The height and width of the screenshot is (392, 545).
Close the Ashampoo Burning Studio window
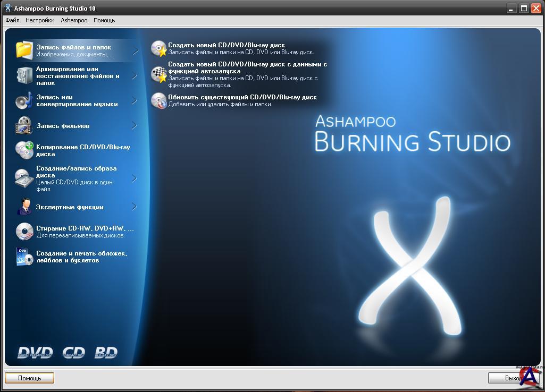[536, 8]
